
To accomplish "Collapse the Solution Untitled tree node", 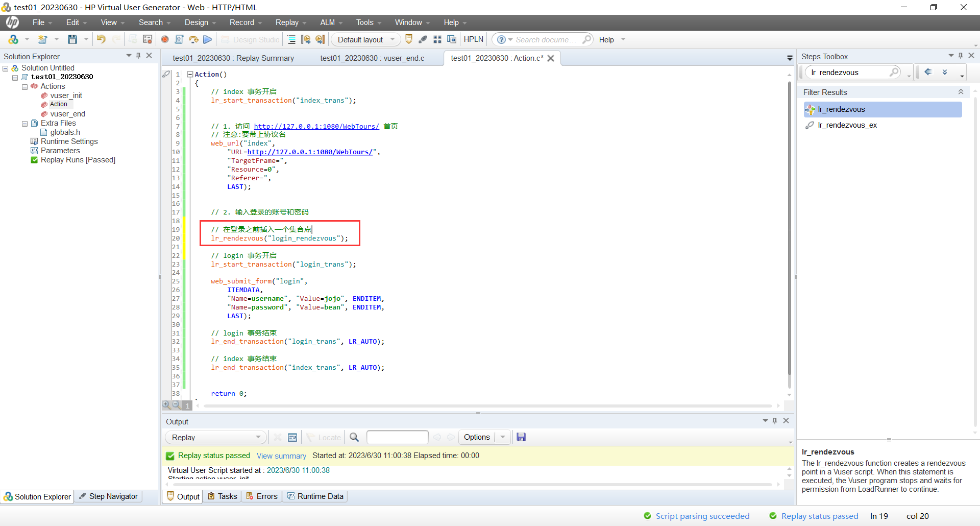I will (6, 68).
